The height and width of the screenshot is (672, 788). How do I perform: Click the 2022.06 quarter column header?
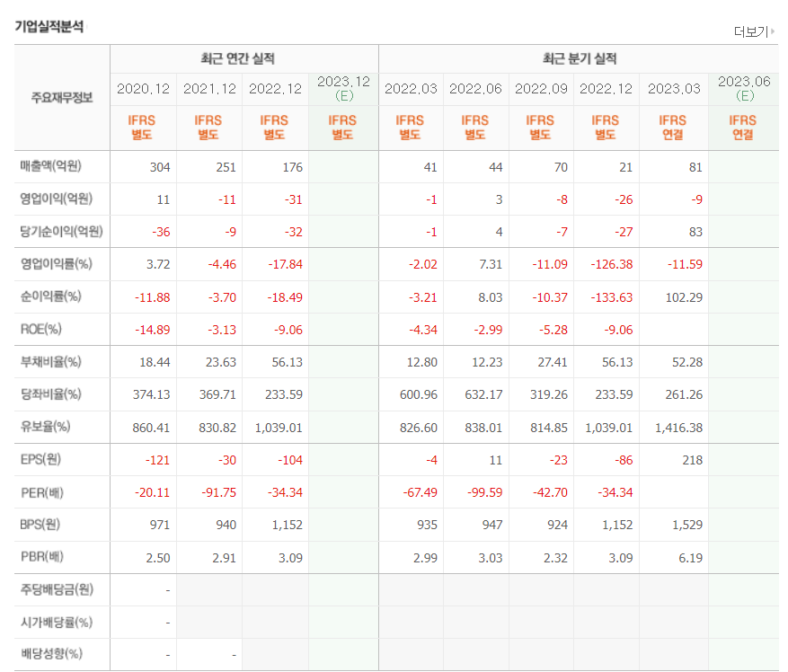[x=475, y=89]
